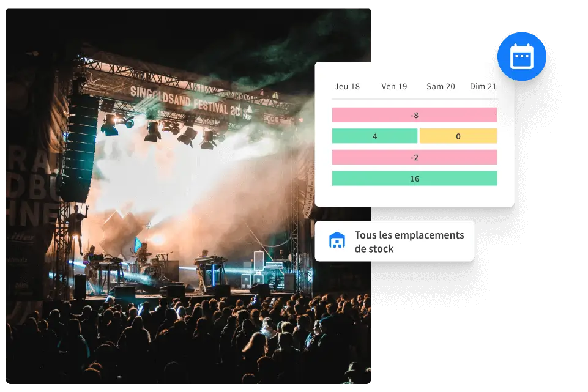This screenshot has height=392, width=588.
Task: Click the pink -8 availability bar
Action: 414,115
